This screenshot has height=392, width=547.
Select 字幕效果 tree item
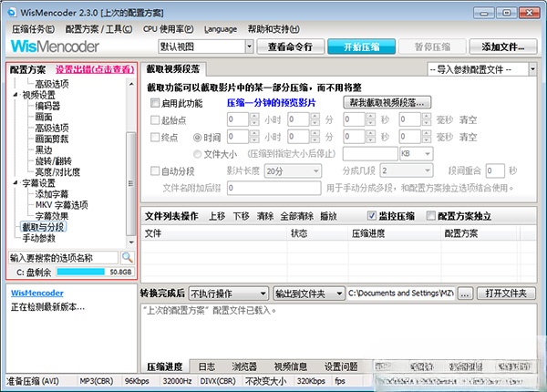pos(52,216)
